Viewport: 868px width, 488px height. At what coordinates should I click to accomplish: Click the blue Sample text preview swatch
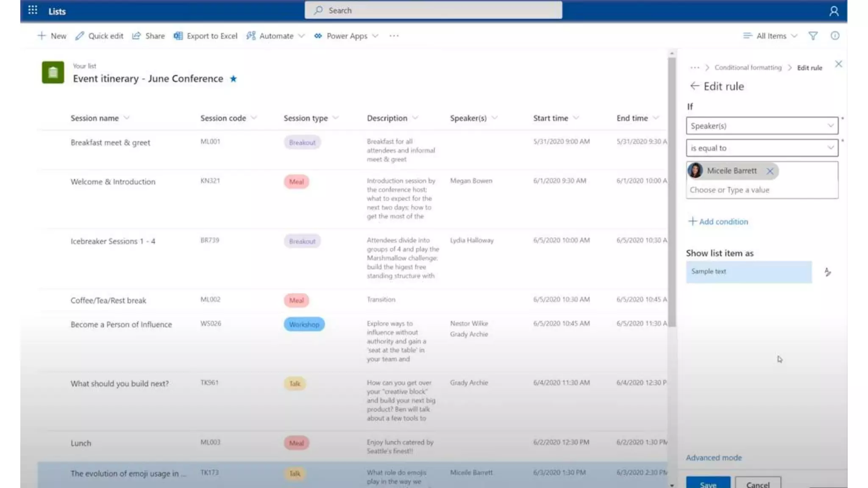point(748,272)
